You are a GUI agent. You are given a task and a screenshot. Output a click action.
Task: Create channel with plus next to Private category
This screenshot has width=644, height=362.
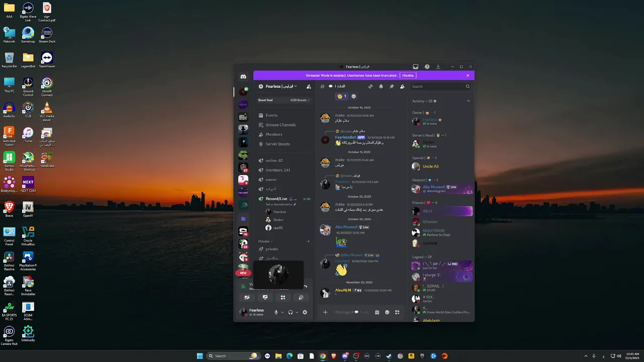click(x=308, y=241)
